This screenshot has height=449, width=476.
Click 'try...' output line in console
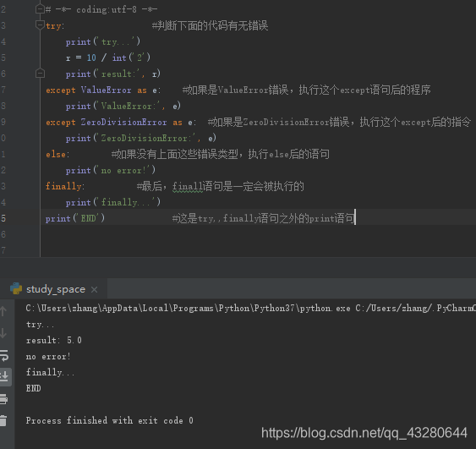40,325
